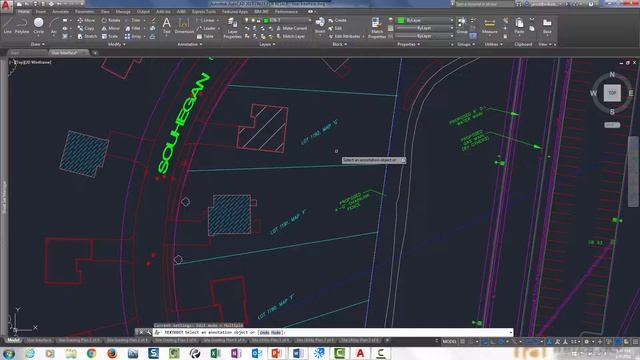Activate the Move command
The image size is (640, 360).
(x=86, y=20)
